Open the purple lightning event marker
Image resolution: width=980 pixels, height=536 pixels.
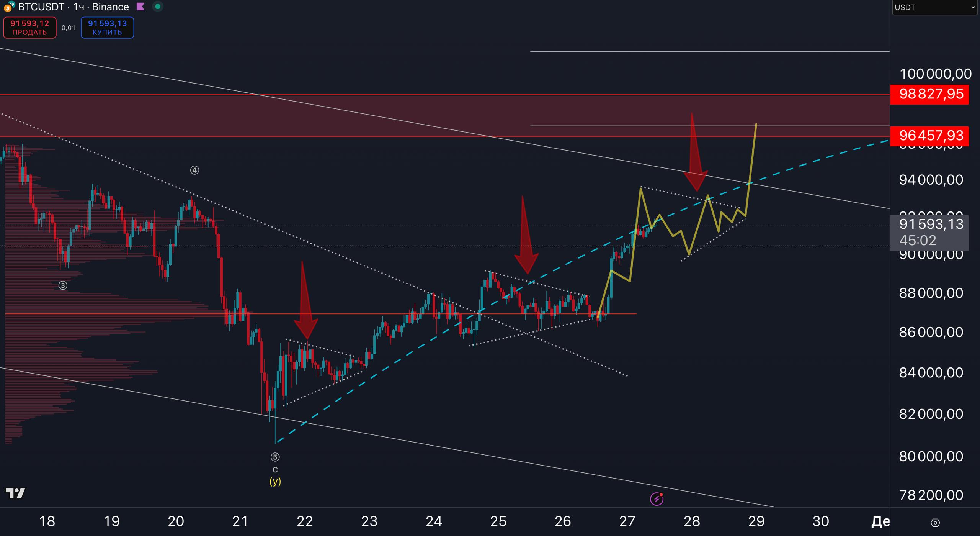[x=657, y=499]
